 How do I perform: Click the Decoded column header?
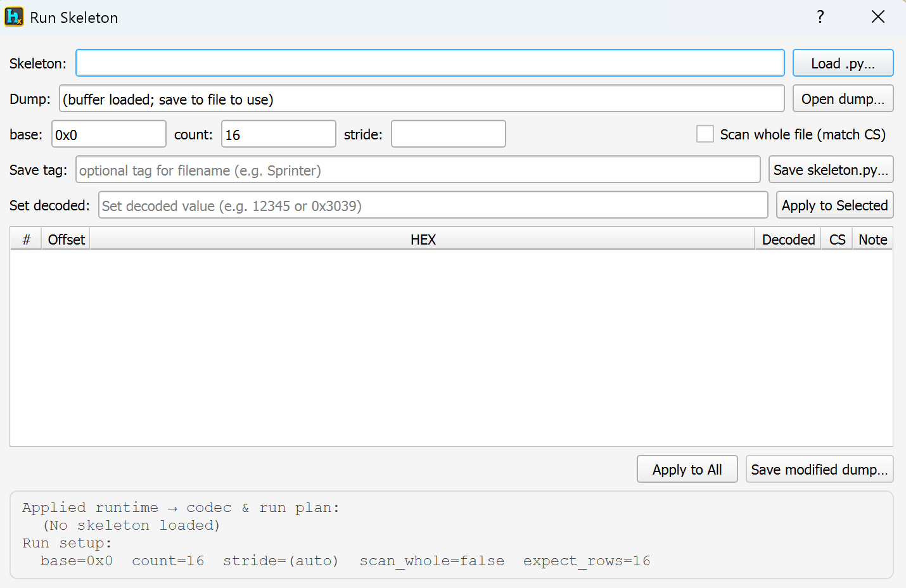click(788, 239)
